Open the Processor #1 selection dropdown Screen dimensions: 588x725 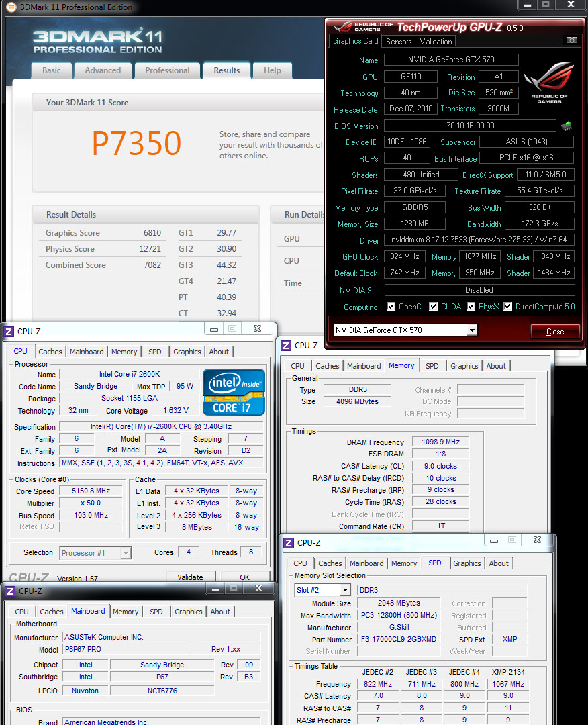click(126, 553)
